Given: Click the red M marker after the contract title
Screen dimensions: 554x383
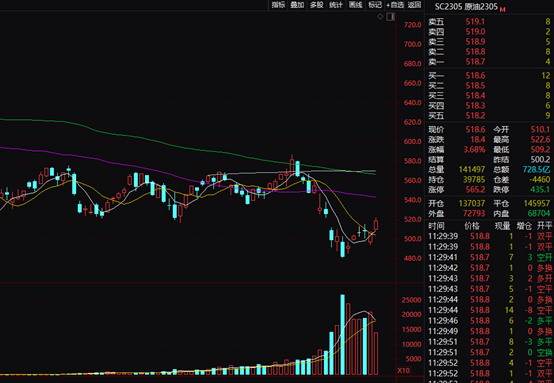Looking at the screenshot, I should coord(502,9).
